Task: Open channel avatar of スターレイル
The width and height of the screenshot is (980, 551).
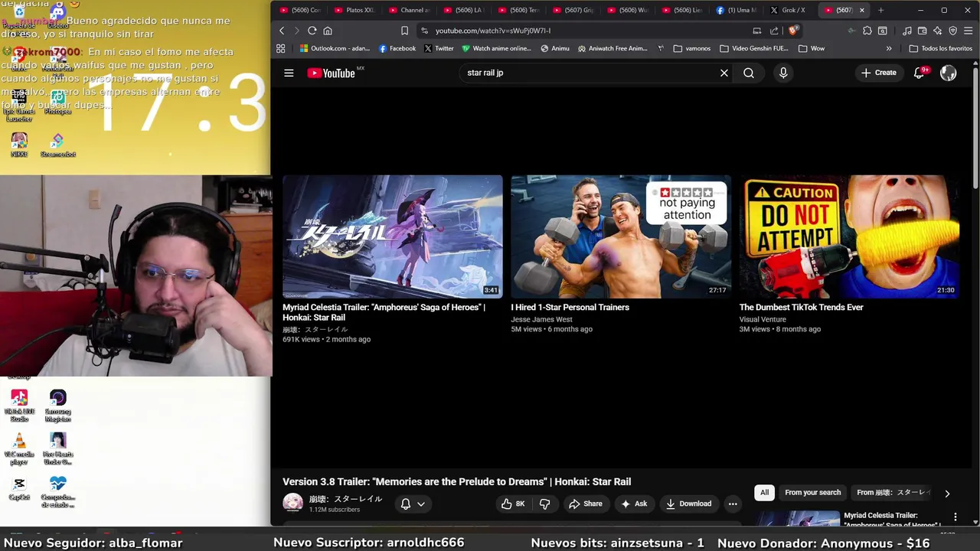Action: 292,503
